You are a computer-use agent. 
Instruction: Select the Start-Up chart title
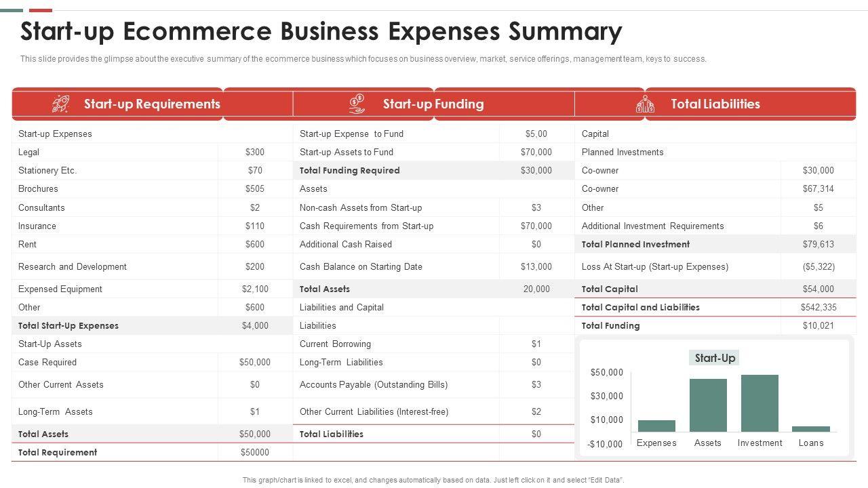(715, 358)
